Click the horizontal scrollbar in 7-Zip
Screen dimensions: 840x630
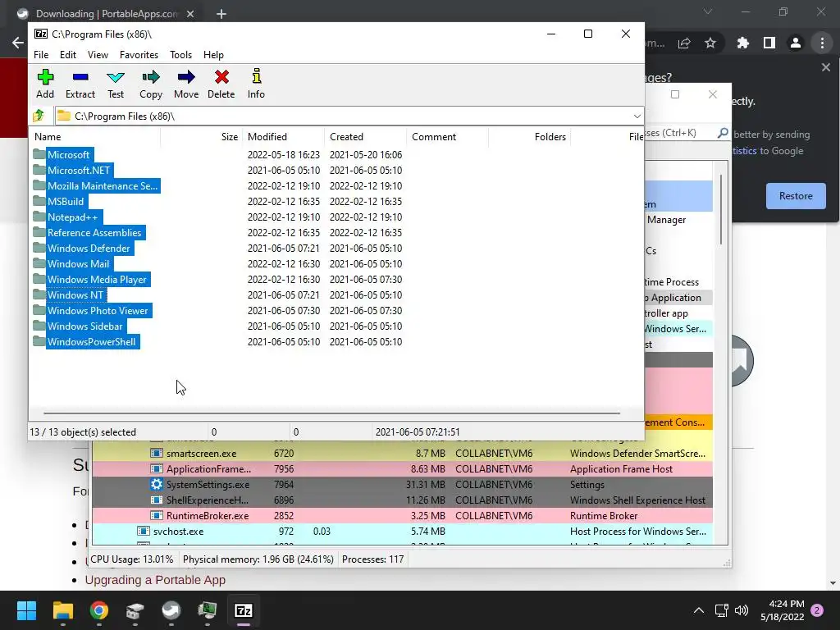(x=331, y=413)
